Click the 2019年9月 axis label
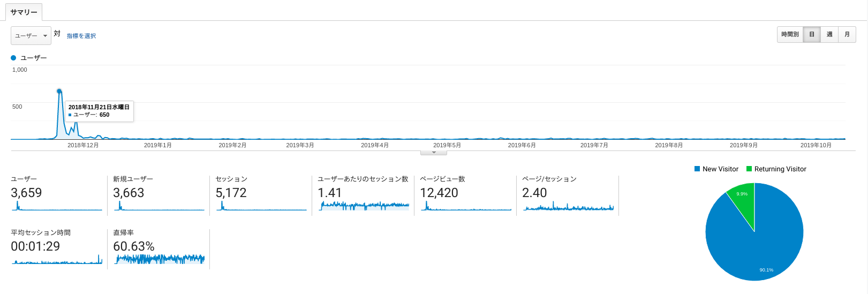868x294 pixels. point(744,145)
